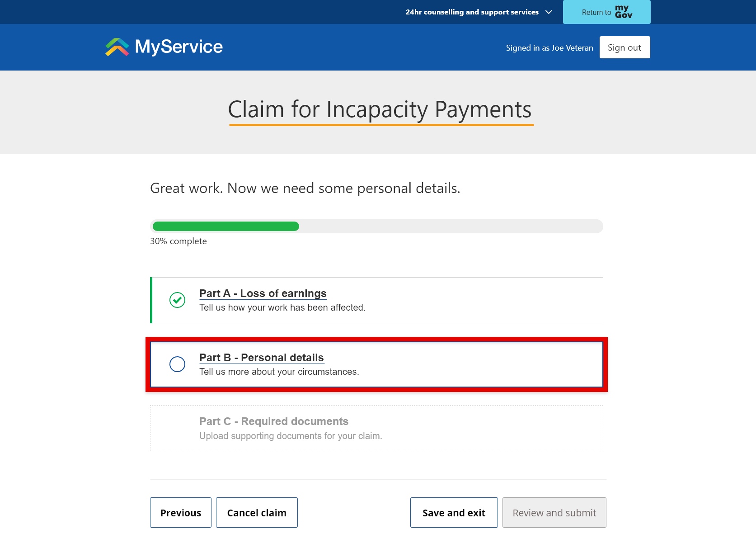This screenshot has height=548, width=756.
Task: Click Save and exit
Action: click(x=454, y=513)
